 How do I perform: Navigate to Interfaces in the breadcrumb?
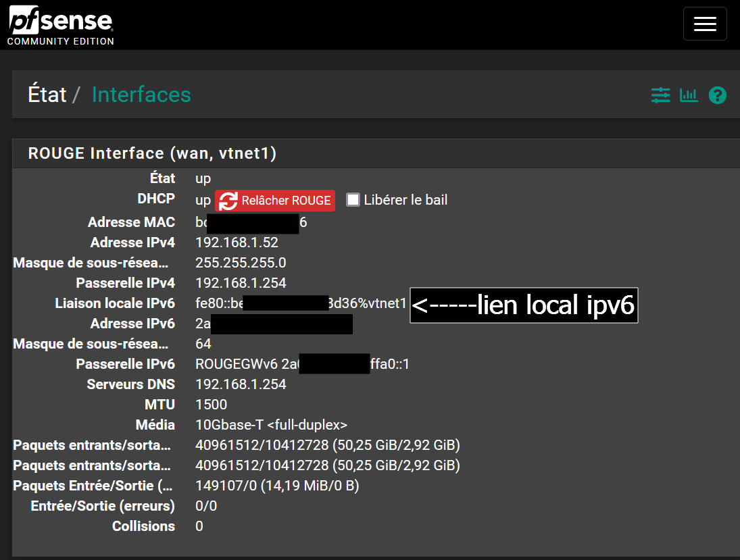pos(141,94)
